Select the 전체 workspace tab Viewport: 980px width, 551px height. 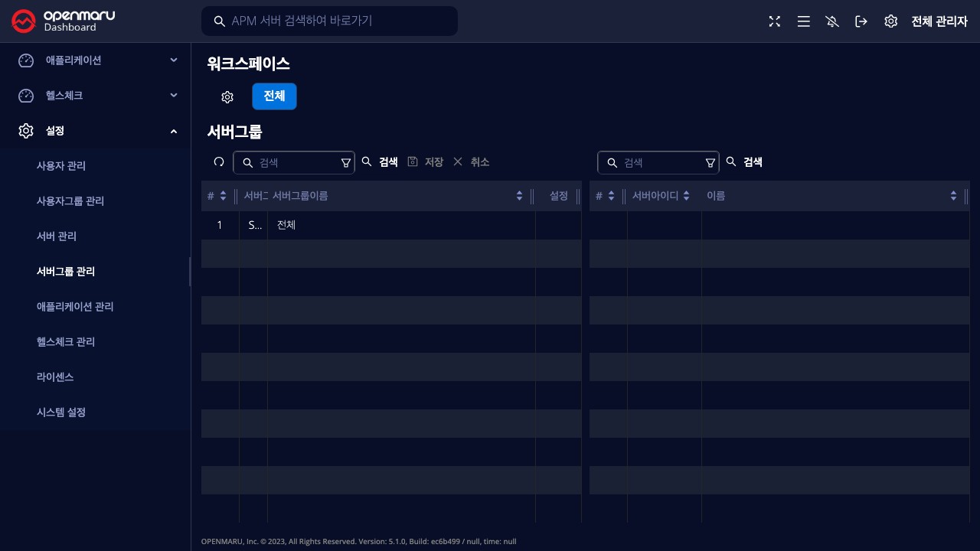274,96
